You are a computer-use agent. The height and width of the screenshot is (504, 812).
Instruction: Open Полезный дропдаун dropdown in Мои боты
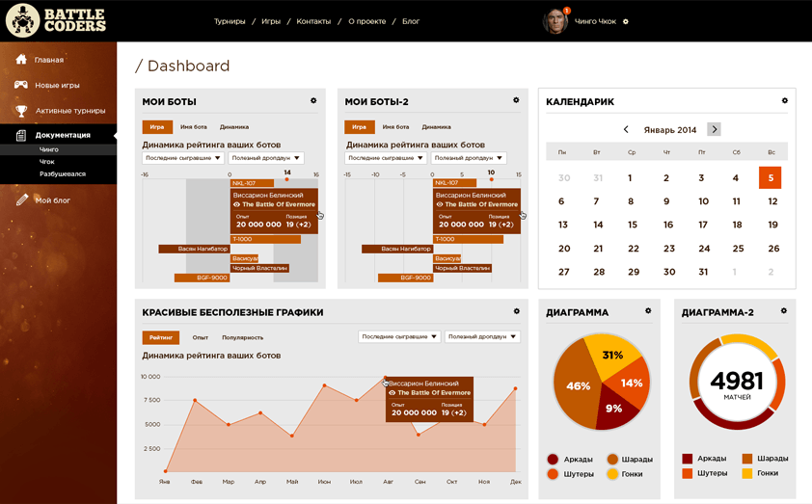[x=266, y=158]
